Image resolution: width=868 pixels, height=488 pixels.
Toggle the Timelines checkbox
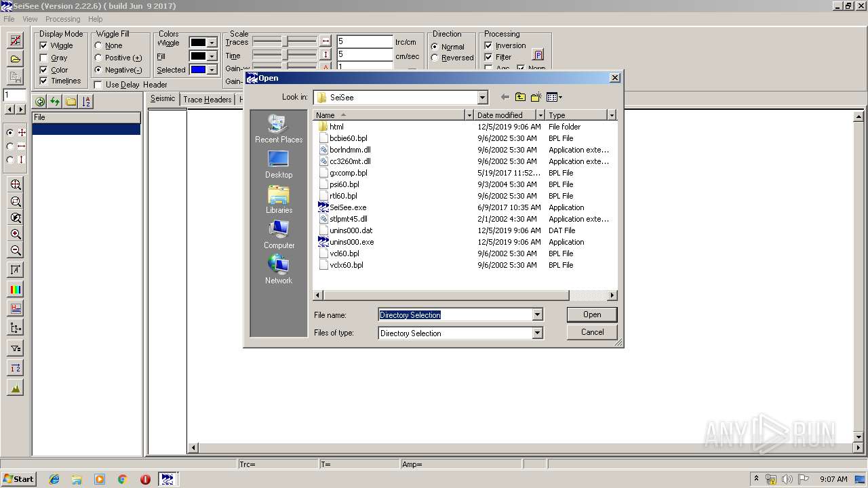[x=43, y=81]
